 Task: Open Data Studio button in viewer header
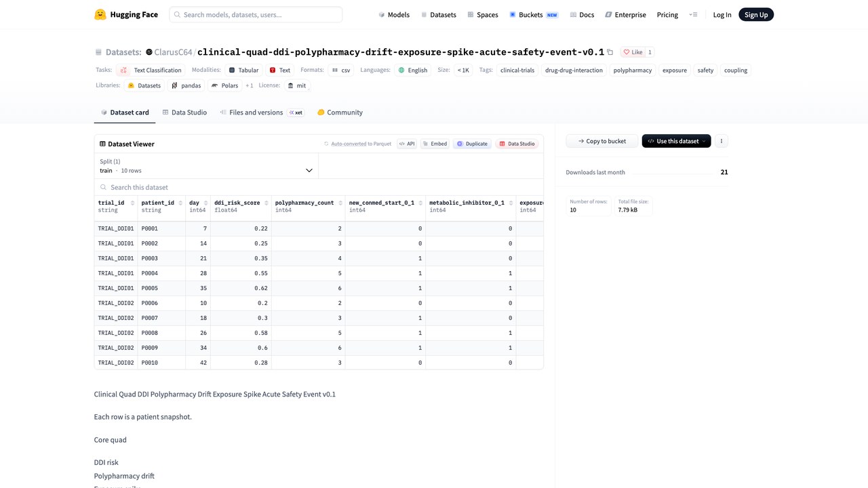(517, 144)
